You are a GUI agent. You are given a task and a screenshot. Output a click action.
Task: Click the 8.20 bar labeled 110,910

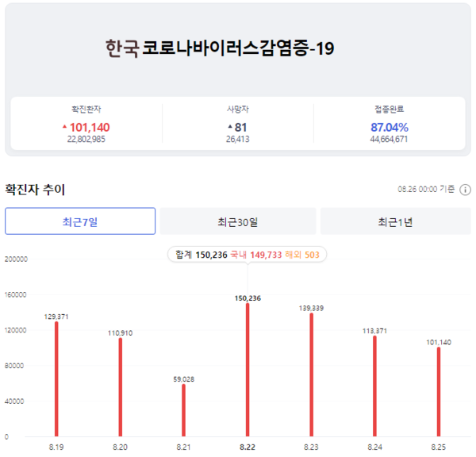[121, 387]
